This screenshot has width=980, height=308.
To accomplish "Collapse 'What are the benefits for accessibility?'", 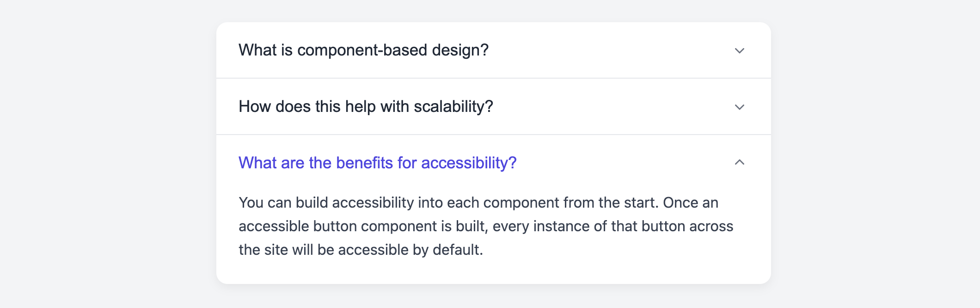I will pyautogui.click(x=494, y=163).
